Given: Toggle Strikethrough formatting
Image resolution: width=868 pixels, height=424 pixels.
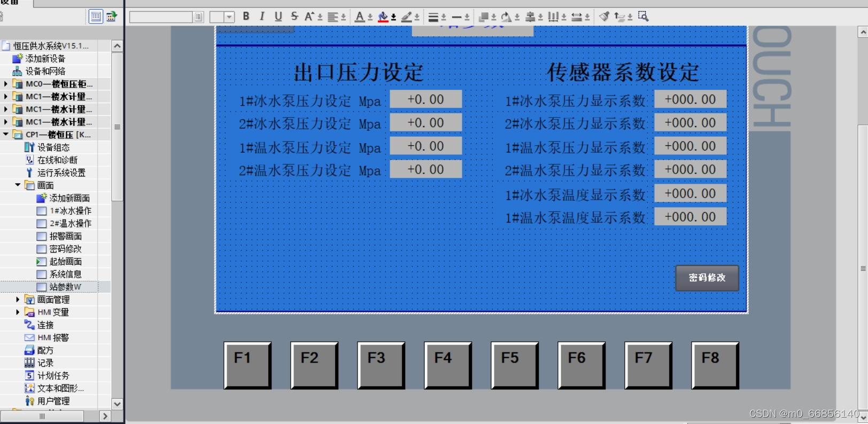Looking at the screenshot, I should click(294, 17).
